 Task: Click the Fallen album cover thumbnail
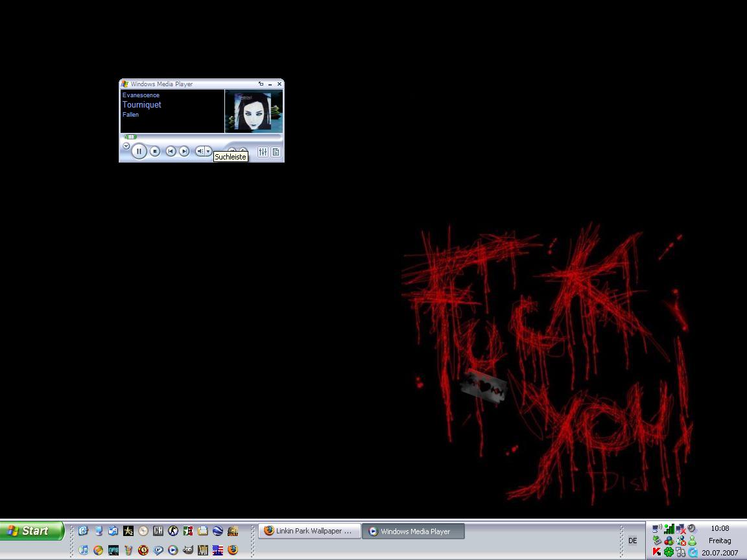coord(254,111)
